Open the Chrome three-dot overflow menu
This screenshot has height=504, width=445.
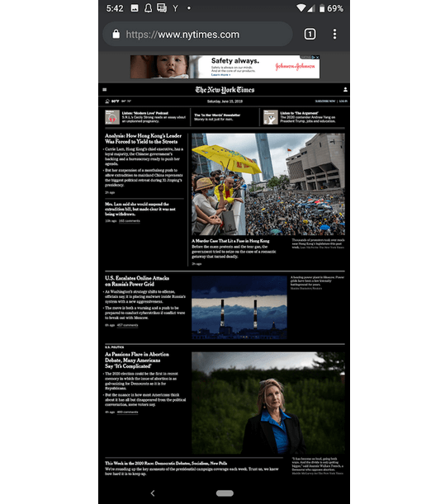334,34
